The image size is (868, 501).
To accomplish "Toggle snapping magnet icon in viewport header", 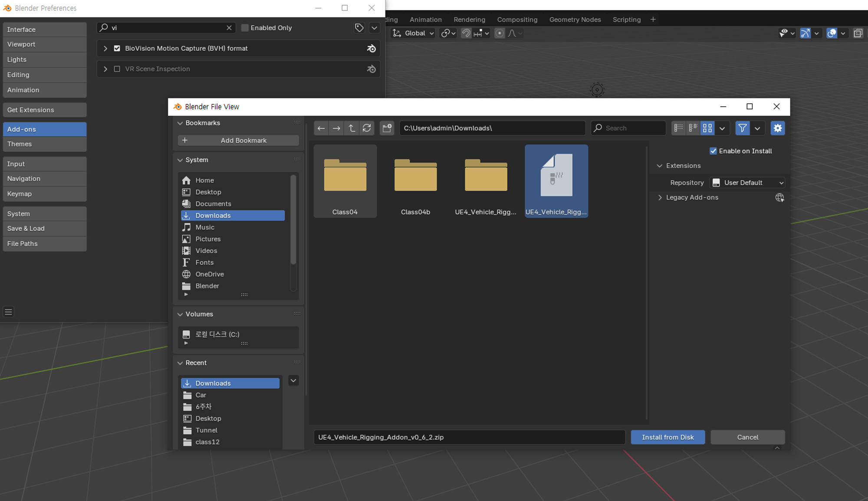I will [466, 33].
